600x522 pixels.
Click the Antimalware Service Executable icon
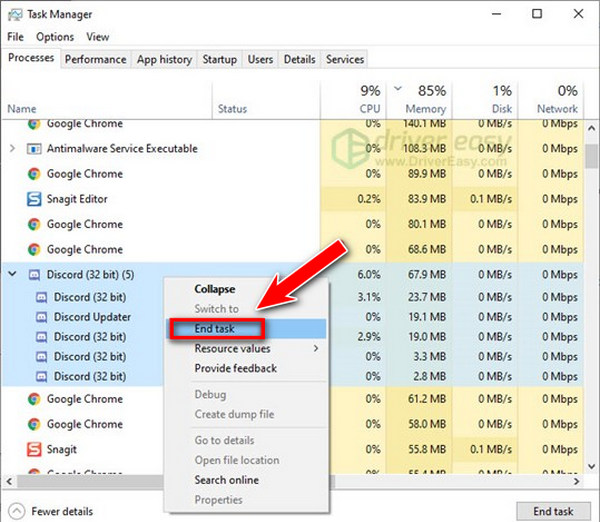pyautogui.click(x=34, y=148)
